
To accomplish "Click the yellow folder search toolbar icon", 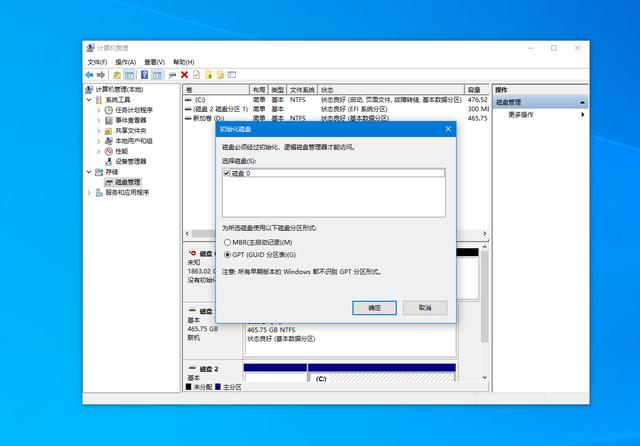I will (x=220, y=75).
